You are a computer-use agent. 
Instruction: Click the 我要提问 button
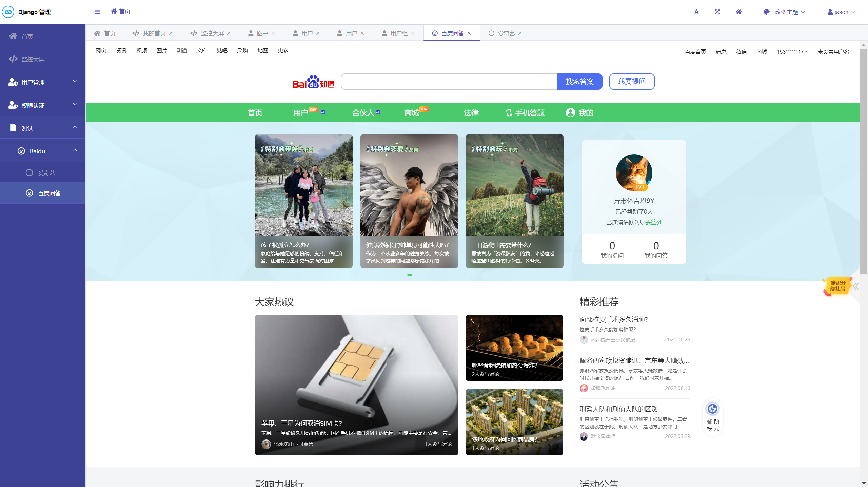click(631, 81)
